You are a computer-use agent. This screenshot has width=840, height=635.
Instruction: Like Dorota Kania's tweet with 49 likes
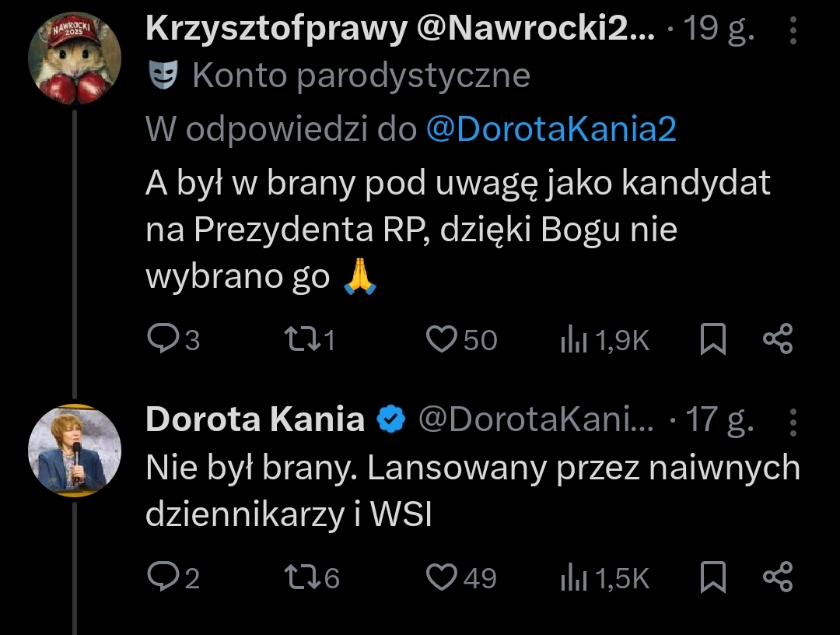[x=443, y=577]
